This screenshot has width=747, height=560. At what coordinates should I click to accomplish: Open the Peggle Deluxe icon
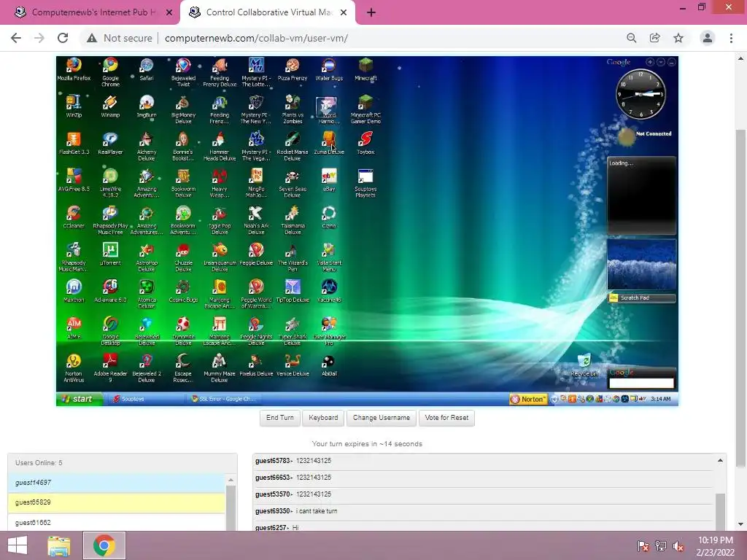coord(256,254)
